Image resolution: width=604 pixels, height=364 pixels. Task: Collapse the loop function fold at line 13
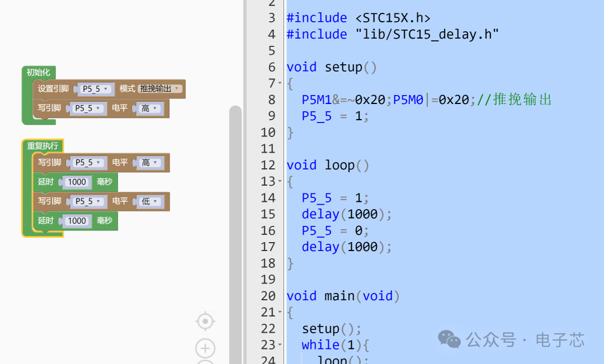coord(280,181)
